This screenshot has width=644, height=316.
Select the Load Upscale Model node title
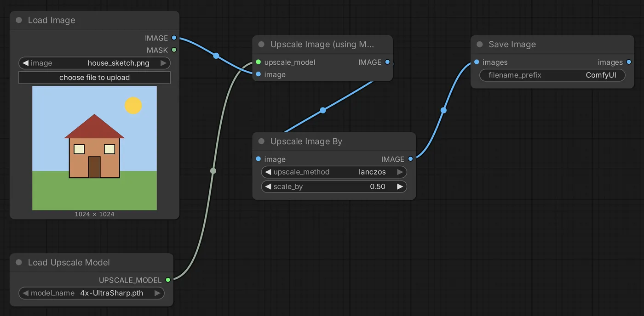tap(69, 262)
